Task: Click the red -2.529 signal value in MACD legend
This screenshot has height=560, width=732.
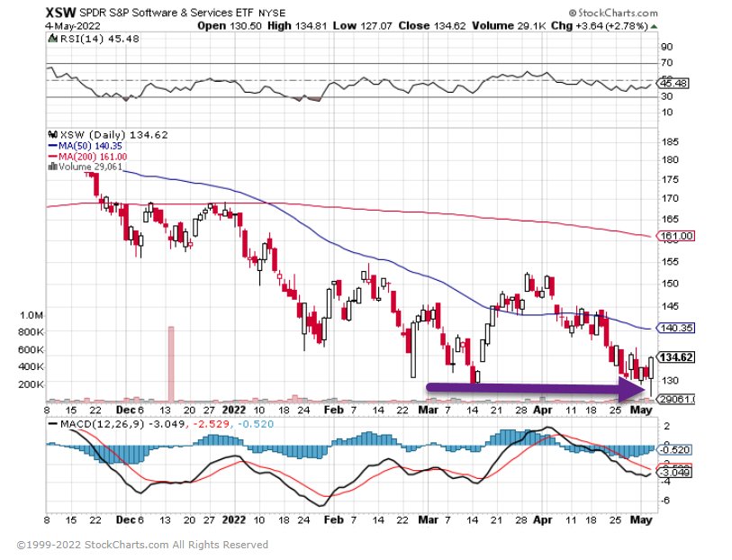Action: tap(212, 424)
